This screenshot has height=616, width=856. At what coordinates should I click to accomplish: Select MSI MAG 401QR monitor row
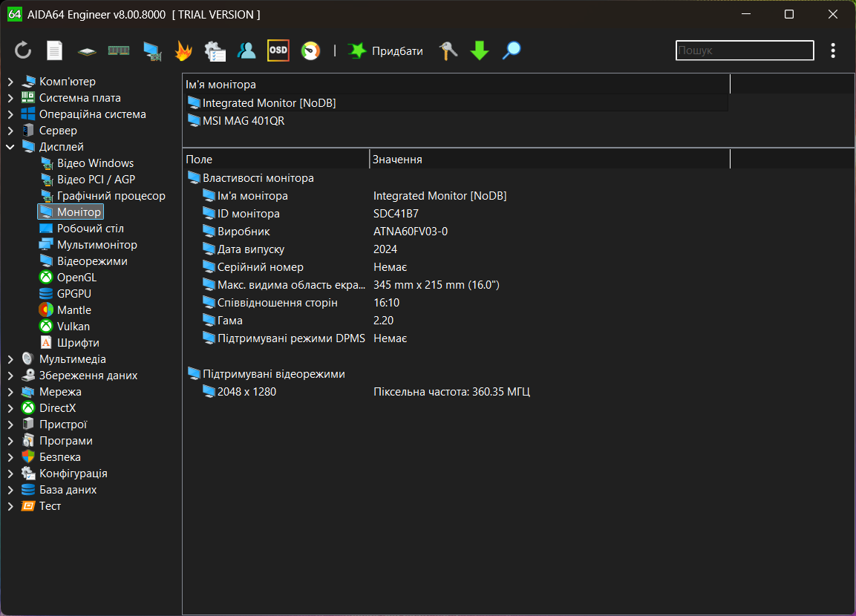(243, 121)
